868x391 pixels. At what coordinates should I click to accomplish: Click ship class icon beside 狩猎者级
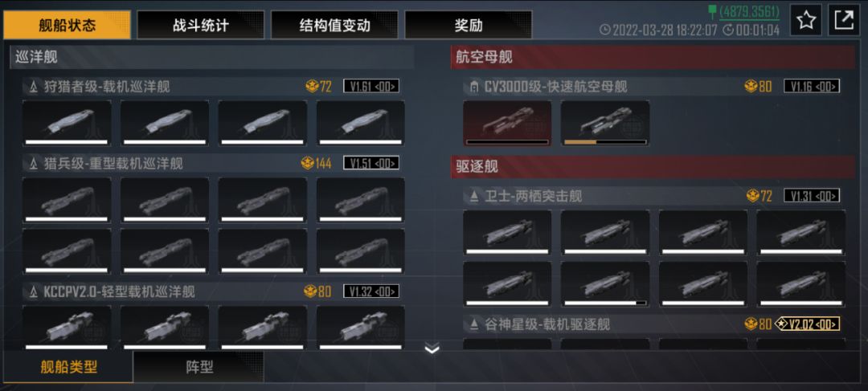[x=34, y=86]
